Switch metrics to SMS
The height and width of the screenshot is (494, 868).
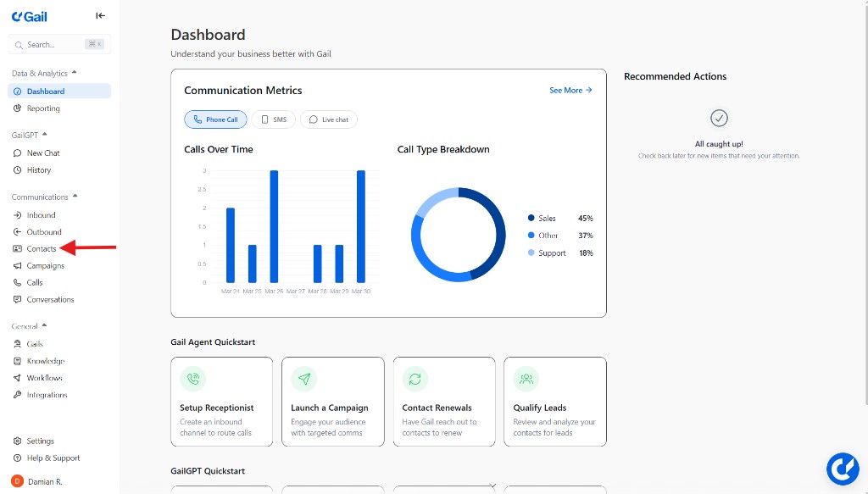(x=273, y=119)
